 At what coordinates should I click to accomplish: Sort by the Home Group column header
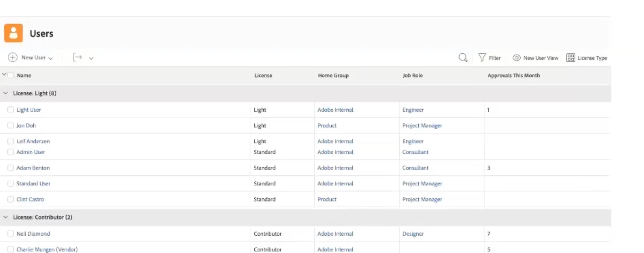[x=333, y=75]
